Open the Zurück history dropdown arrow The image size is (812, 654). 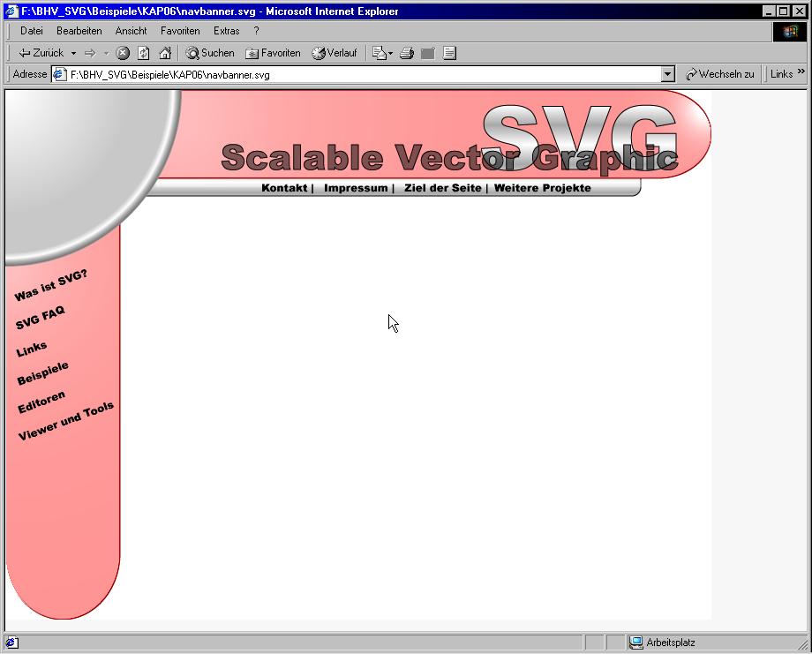pyautogui.click(x=73, y=53)
